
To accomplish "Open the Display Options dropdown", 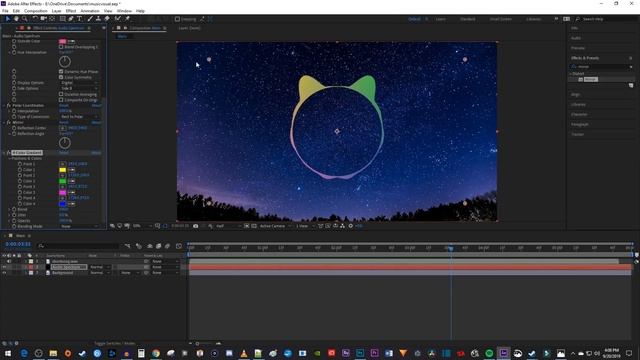I will coord(79,82).
